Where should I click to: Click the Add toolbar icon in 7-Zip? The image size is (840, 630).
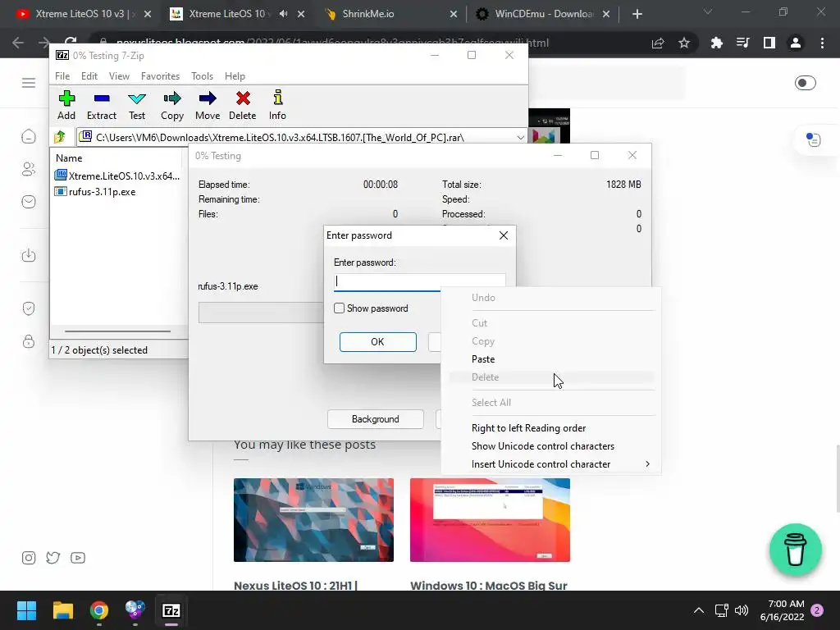[66, 106]
